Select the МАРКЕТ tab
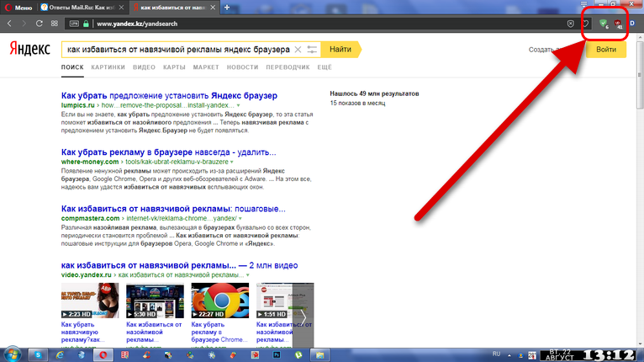The image size is (644, 362). point(206,67)
